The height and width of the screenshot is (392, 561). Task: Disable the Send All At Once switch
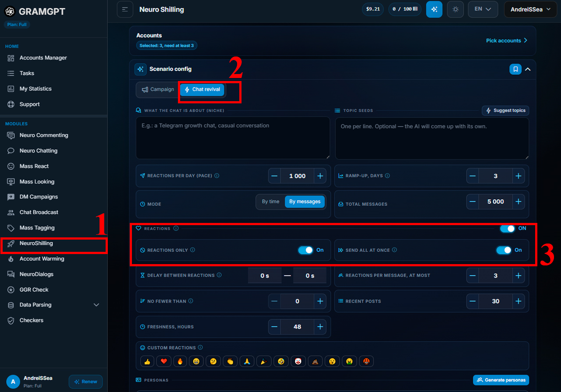[504, 250]
